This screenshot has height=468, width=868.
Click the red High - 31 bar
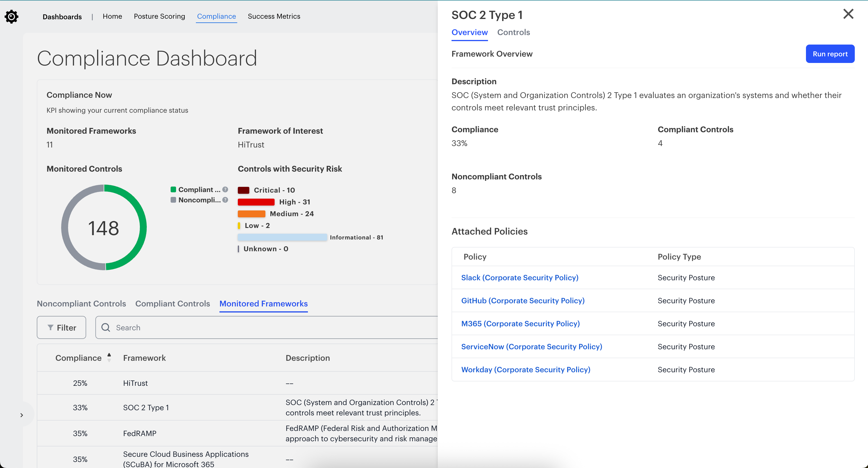(x=256, y=202)
